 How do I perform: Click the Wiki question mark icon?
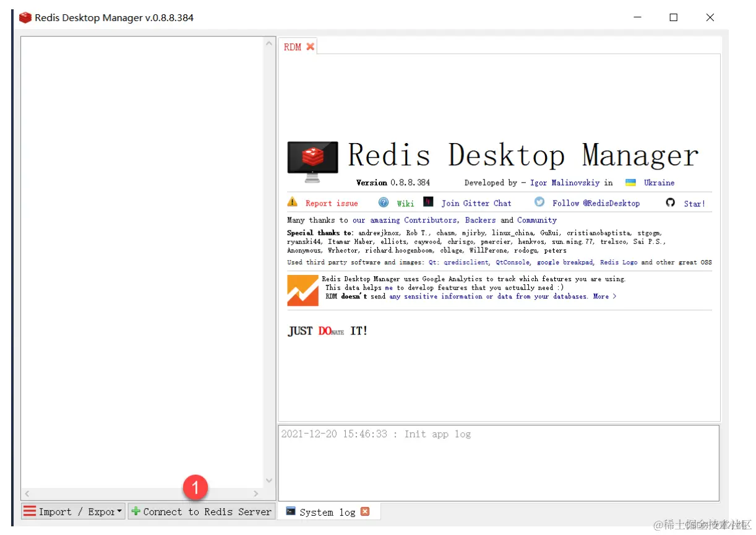coord(384,202)
